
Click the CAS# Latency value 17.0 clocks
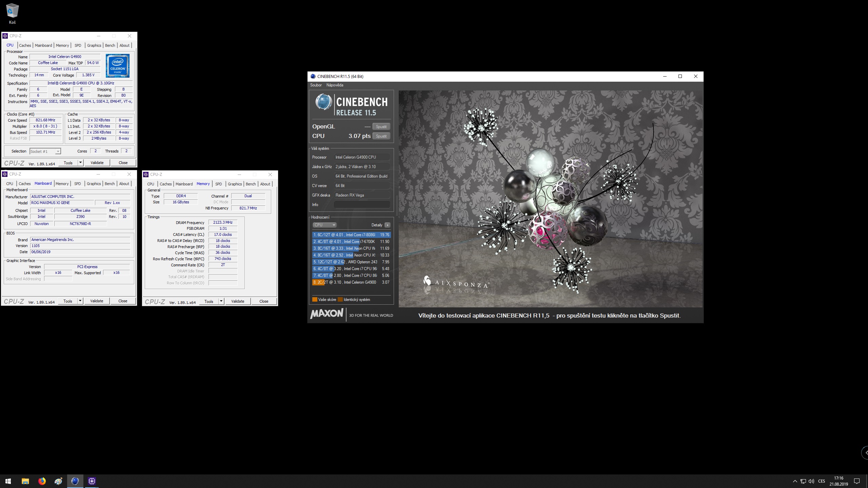click(x=223, y=235)
